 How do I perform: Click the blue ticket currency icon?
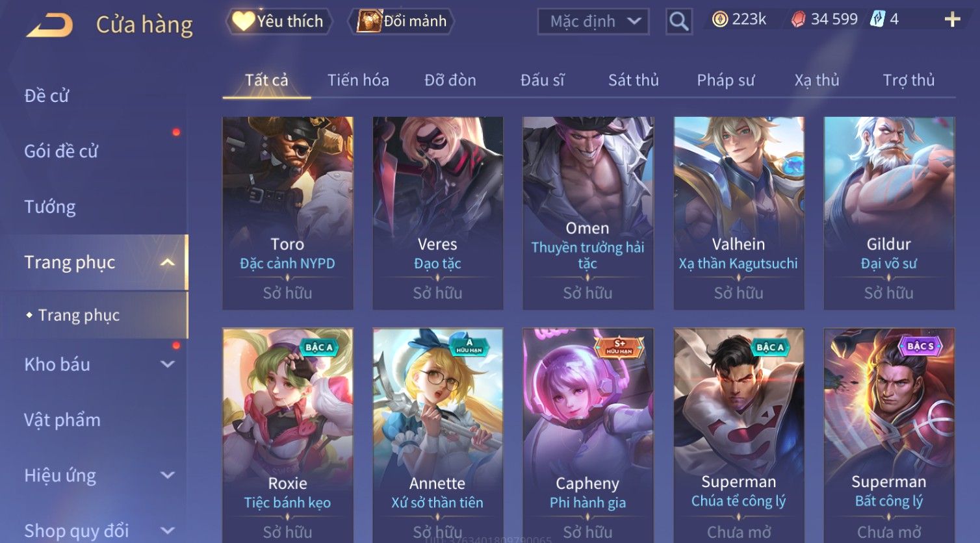[x=877, y=19]
